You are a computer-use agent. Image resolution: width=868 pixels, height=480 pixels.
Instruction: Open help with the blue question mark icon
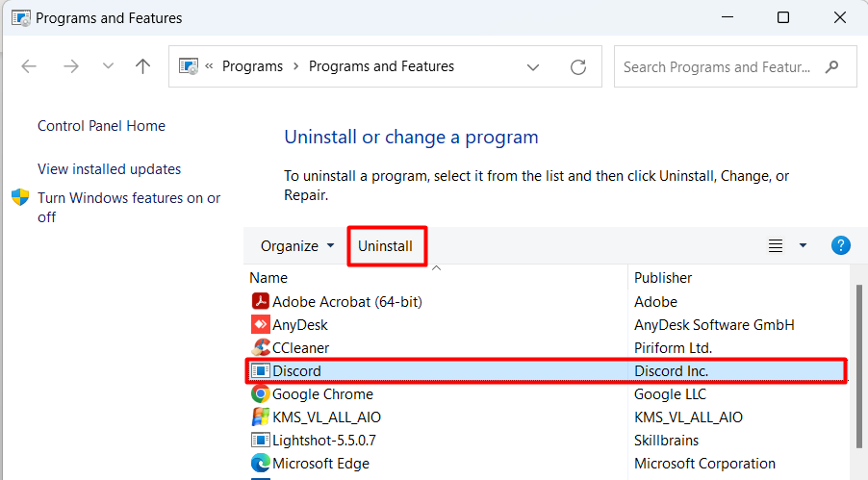tap(840, 245)
